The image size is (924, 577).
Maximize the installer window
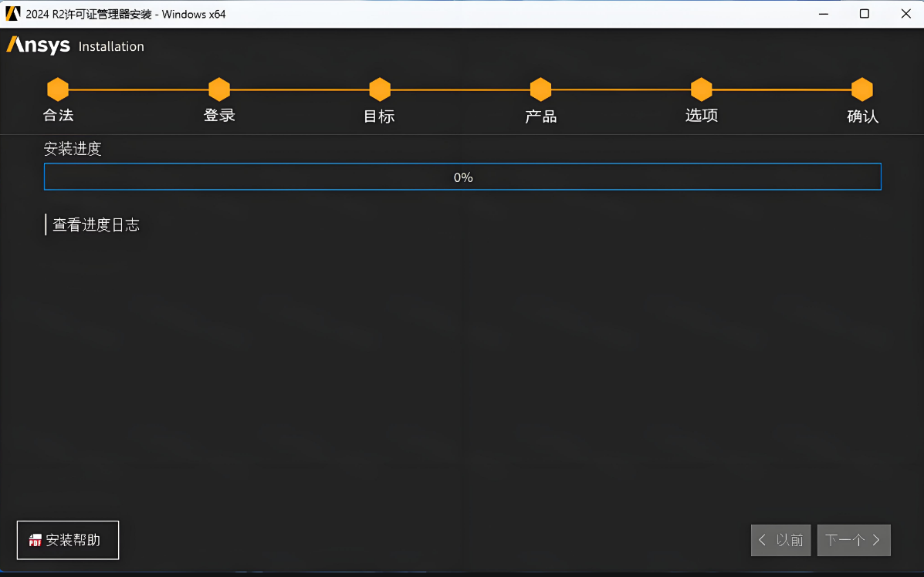tap(865, 14)
